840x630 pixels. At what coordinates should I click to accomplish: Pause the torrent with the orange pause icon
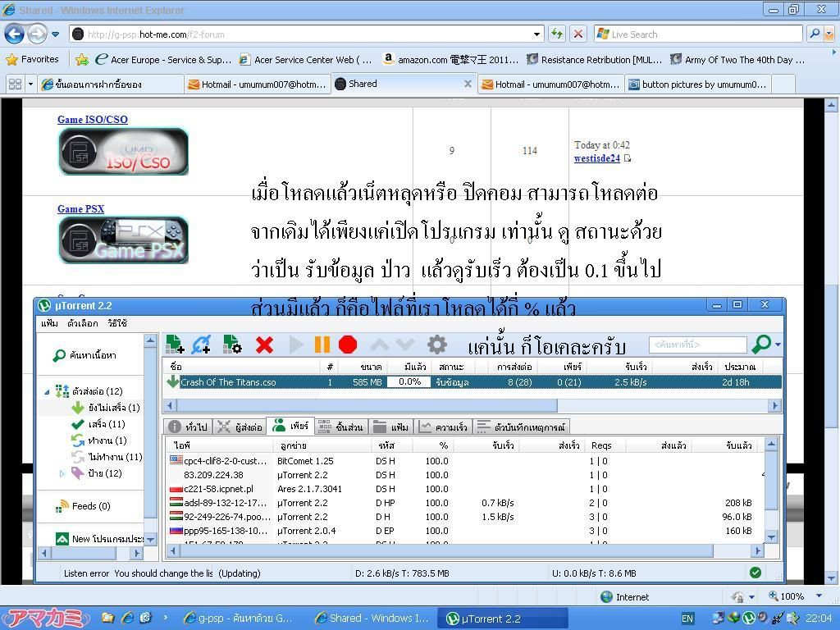coord(322,345)
